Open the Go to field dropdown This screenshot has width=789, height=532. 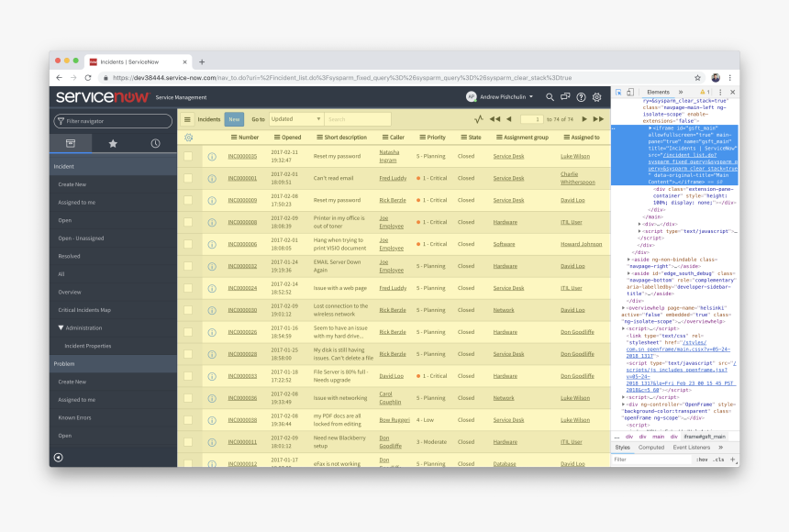[x=295, y=119]
